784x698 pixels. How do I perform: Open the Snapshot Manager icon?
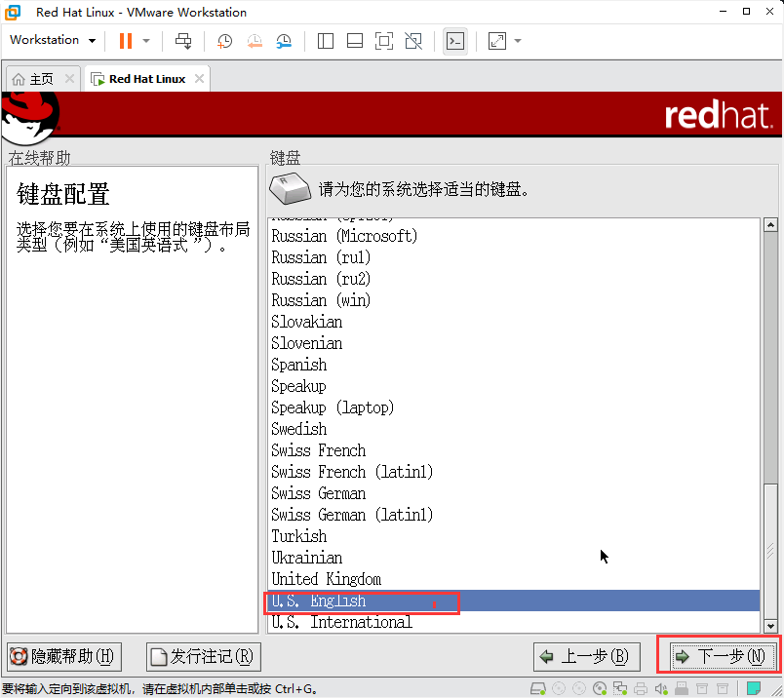tap(285, 40)
